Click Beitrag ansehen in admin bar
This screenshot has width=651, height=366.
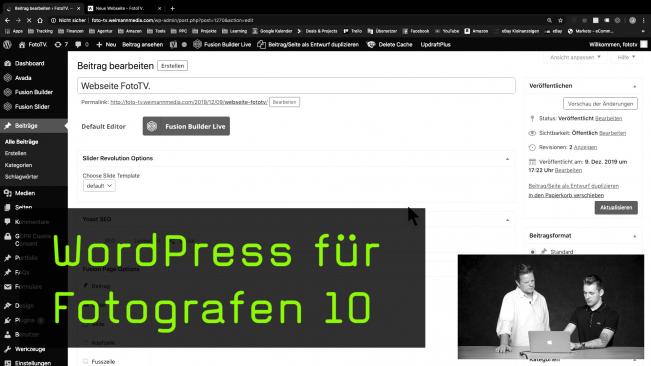[x=142, y=44]
